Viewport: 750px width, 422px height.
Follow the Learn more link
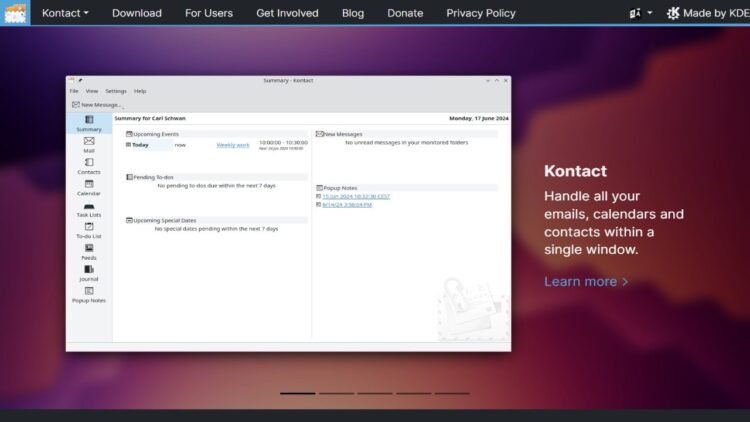[586, 281]
